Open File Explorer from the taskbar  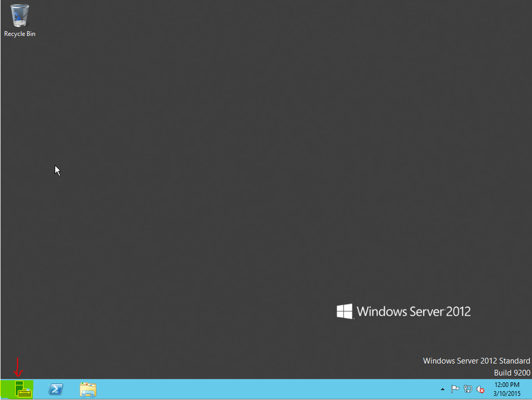(x=88, y=390)
